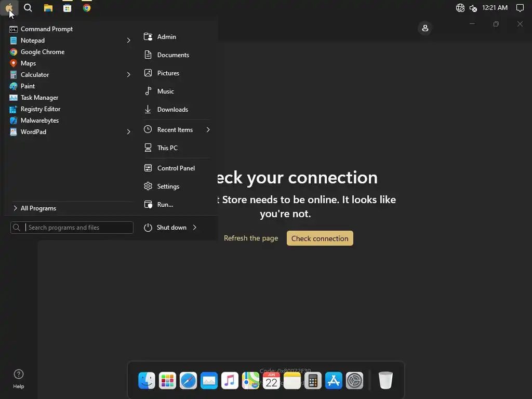Click the Apple-style start menu icon
The height and width of the screenshot is (399, 532).
(9, 7)
